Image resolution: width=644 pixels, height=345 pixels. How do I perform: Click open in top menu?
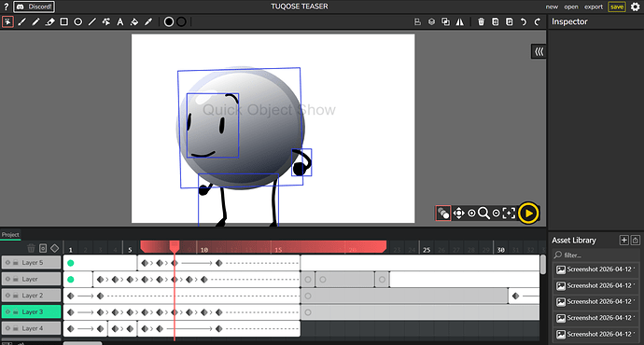point(571,7)
